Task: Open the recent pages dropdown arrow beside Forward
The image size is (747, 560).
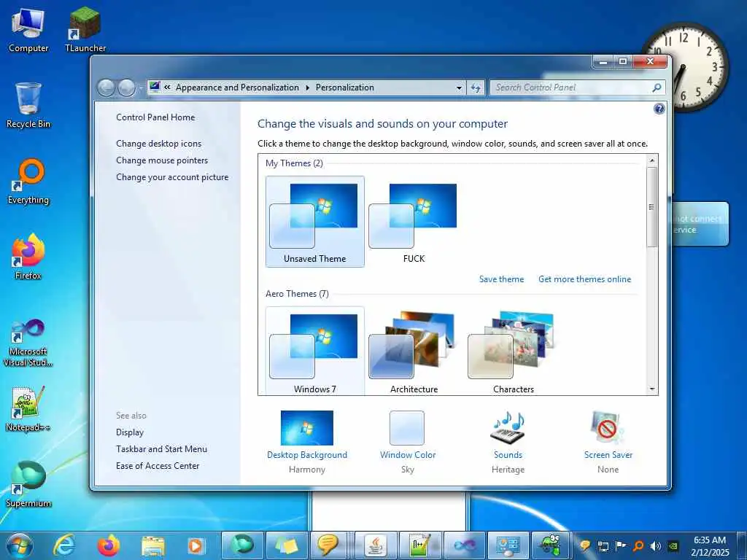Action: (x=141, y=88)
